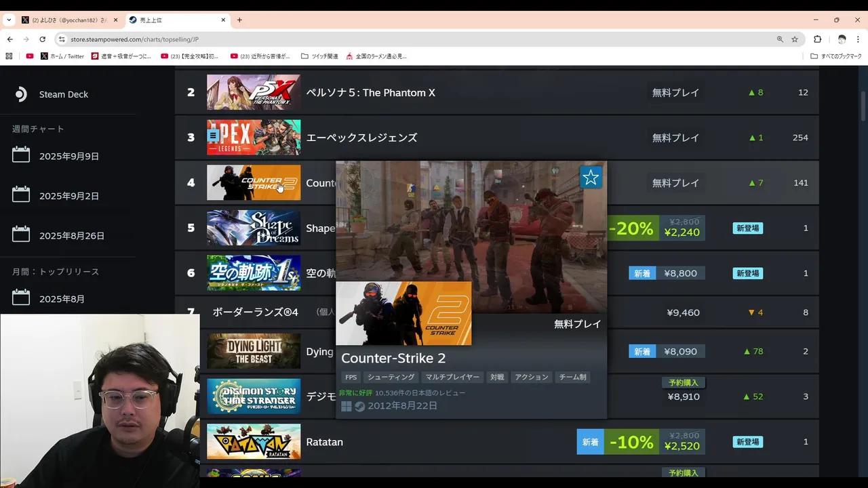Click the Counter-Strike 2 popup title
The image size is (868, 488).
pyautogui.click(x=393, y=358)
